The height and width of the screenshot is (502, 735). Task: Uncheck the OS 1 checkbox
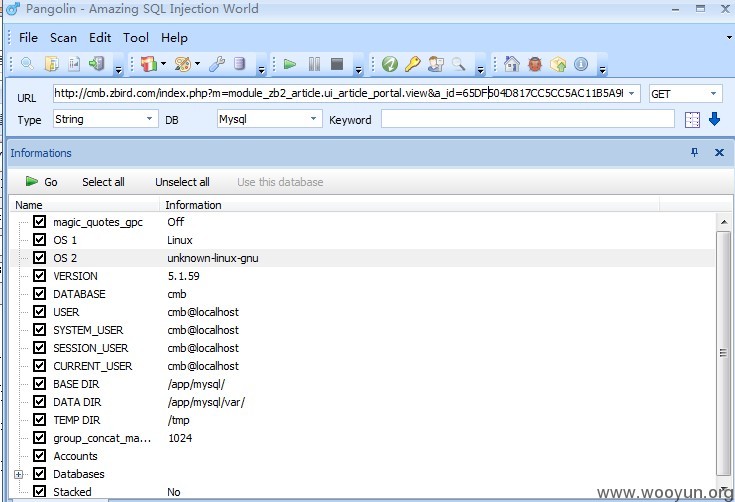(39, 240)
